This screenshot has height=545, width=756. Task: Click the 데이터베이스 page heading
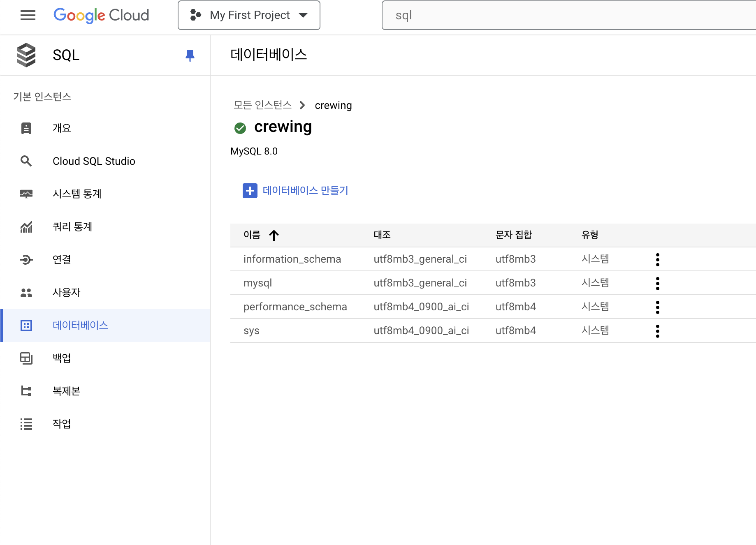[269, 55]
